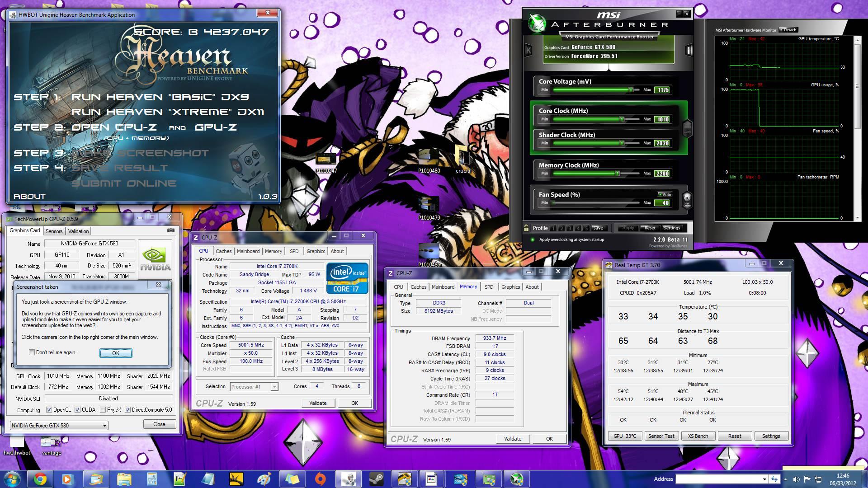Open the media player taskbar icon
This screenshot has height=488, width=868.
(x=67, y=479)
